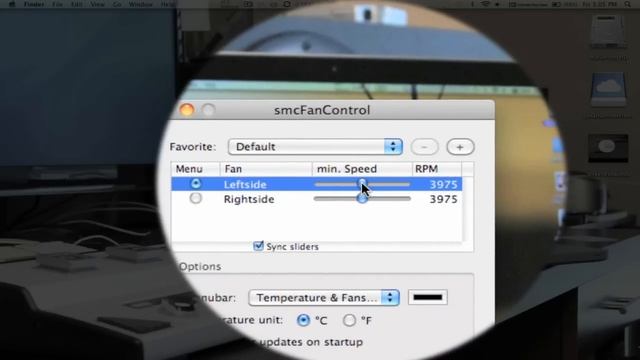This screenshot has height=360, width=640.
Task: Select the Leftside menu radio button
Action: click(196, 184)
